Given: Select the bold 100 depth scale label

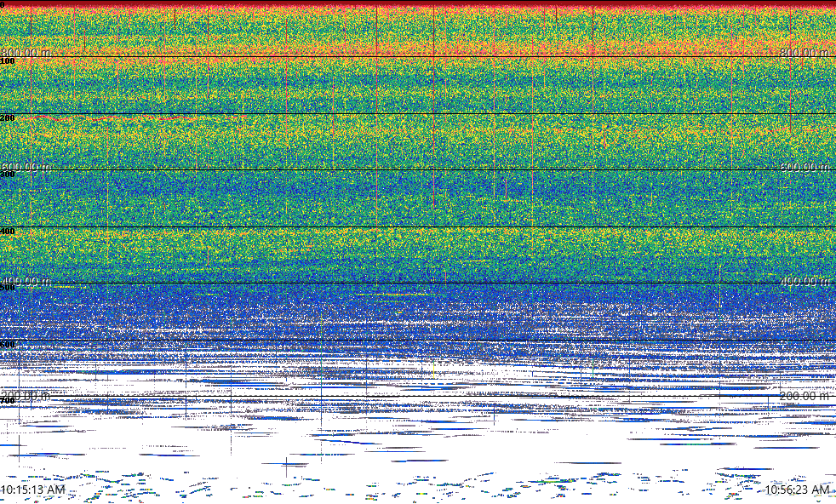Looking at the screenshot, I should (x=8, y=61).
